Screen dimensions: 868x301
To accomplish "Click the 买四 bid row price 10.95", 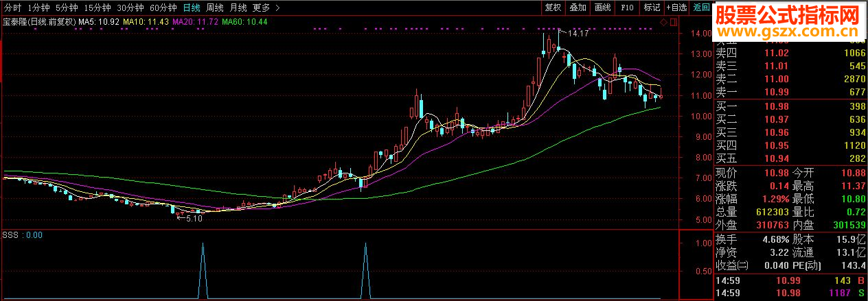I will [776, 146].
